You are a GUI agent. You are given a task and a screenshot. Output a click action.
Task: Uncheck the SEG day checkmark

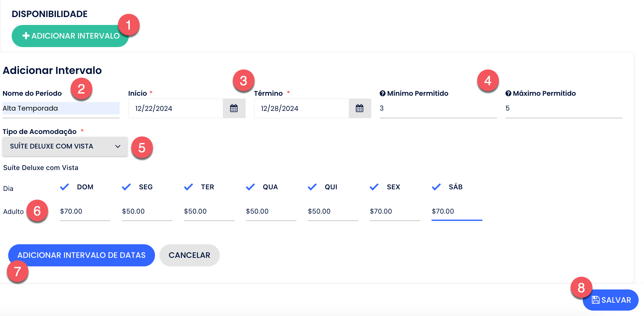pos(126,187)
